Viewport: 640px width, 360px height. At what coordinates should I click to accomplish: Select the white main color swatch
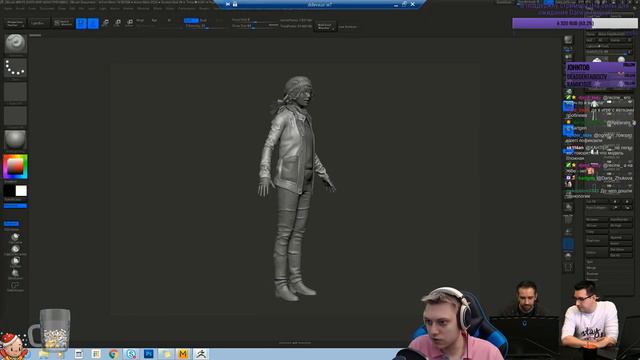tap(21, 191)
